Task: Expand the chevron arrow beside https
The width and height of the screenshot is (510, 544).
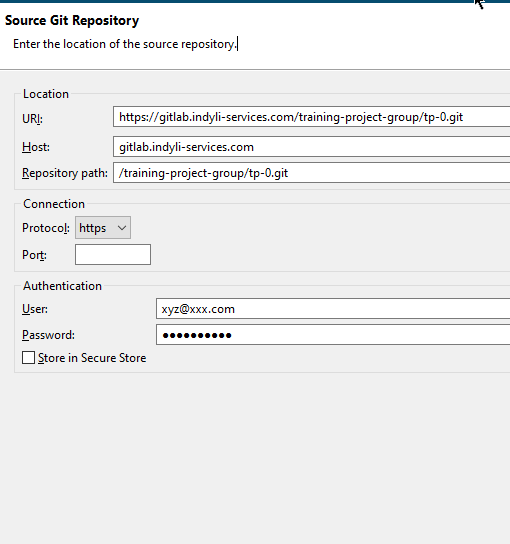Action: tap(122, 228)
